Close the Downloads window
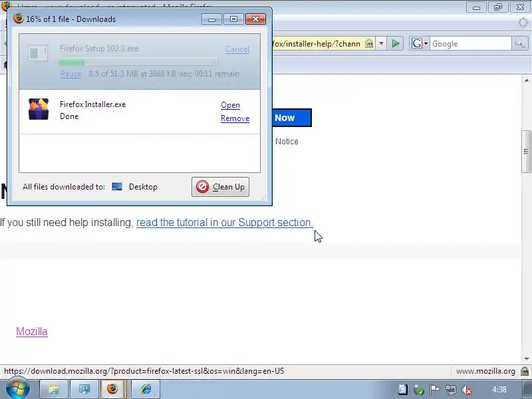 (x=255, y=19)
